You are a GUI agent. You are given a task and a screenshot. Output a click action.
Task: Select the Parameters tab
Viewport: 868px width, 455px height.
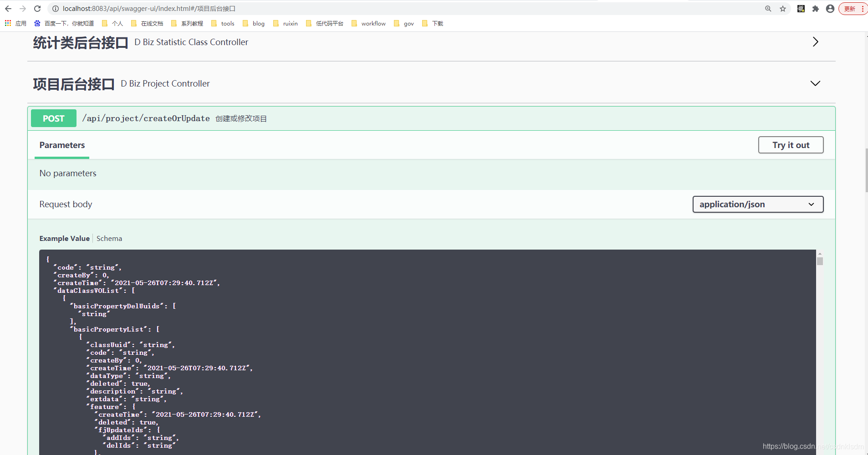tap(62, 145)
